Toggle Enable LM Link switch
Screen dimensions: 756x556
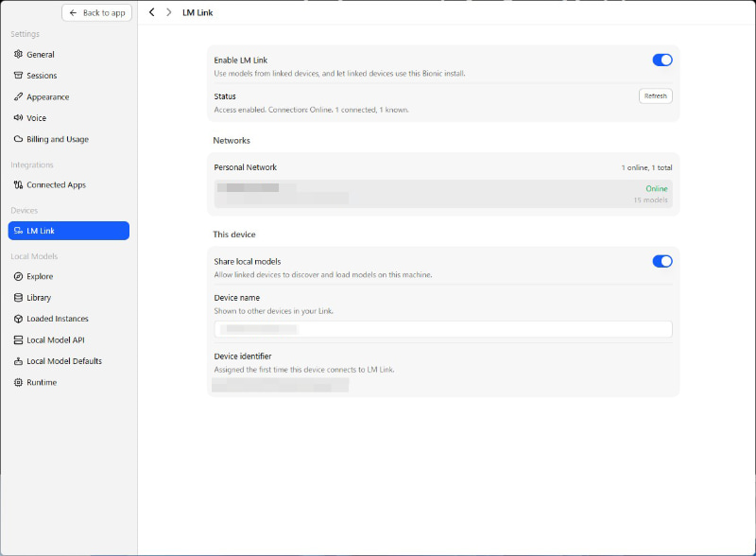pos(662,60)
